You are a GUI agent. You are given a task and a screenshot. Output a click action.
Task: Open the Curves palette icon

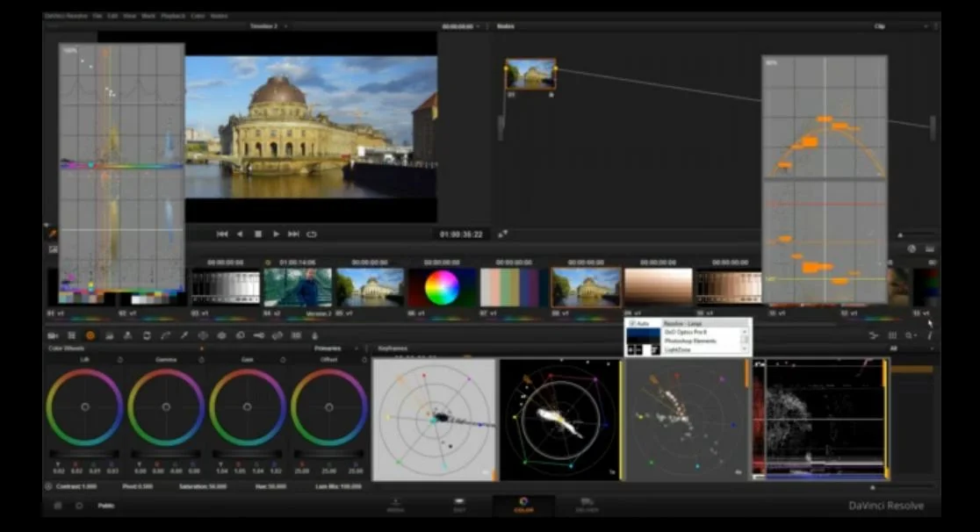pyautogui.click(x=166, y=335)
